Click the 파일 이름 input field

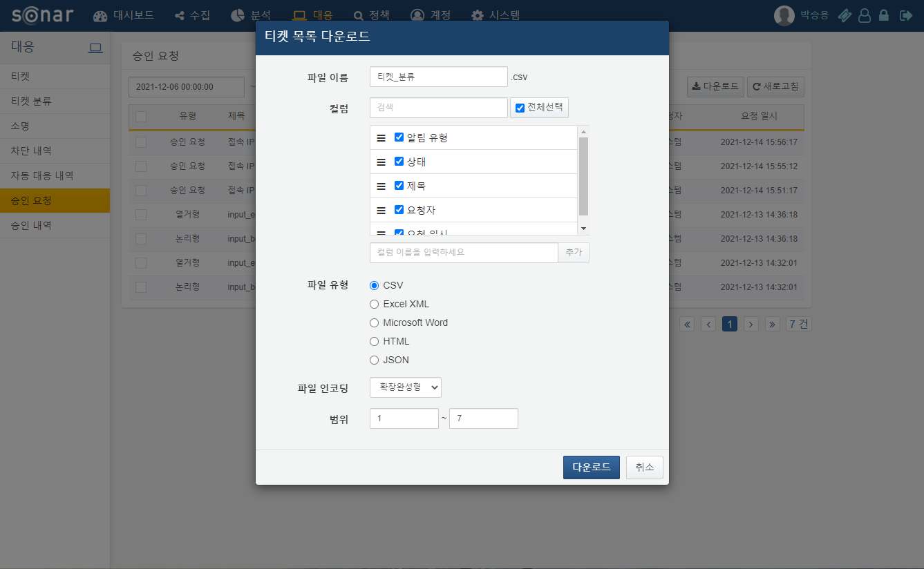tap(438, 77)
